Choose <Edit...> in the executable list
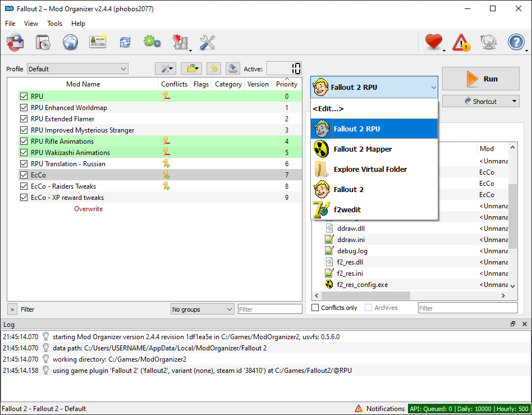 [x=374, y=108]
